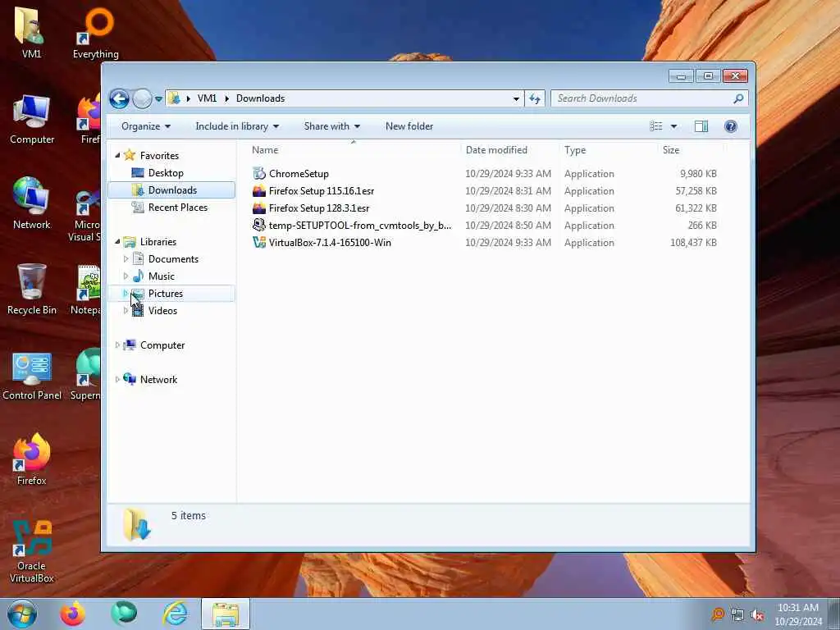Screen dimensions: 840x630
Task: Select the Computer desktop icon
Action: tap(32, 119)
